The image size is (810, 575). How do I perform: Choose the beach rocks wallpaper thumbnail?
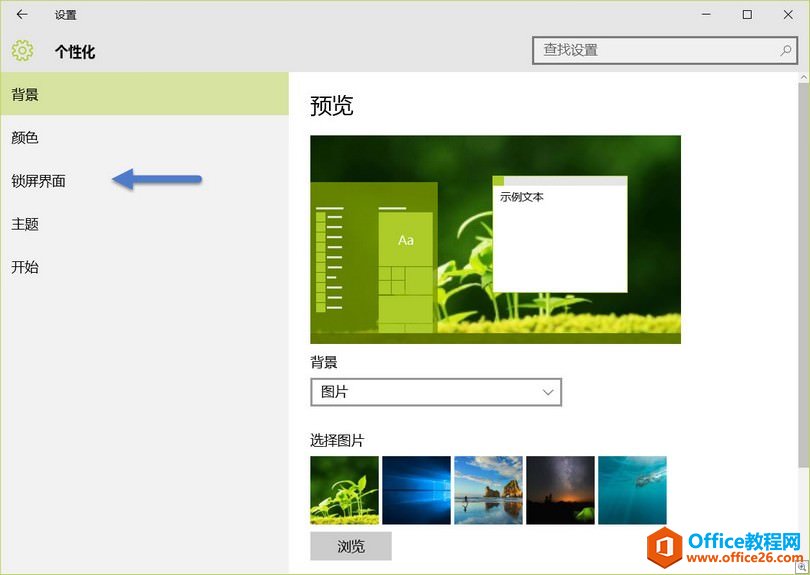(x=488, y=490)
